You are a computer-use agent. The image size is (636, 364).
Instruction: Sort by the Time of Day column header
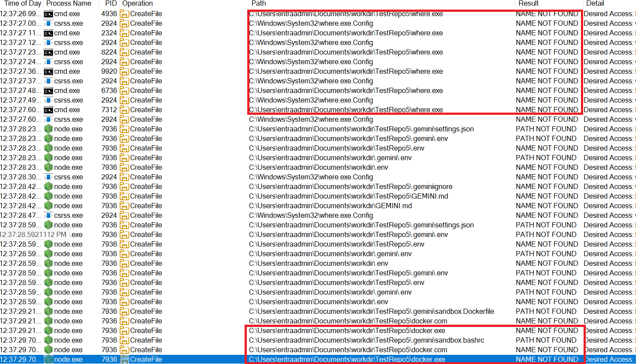[22, 3]
